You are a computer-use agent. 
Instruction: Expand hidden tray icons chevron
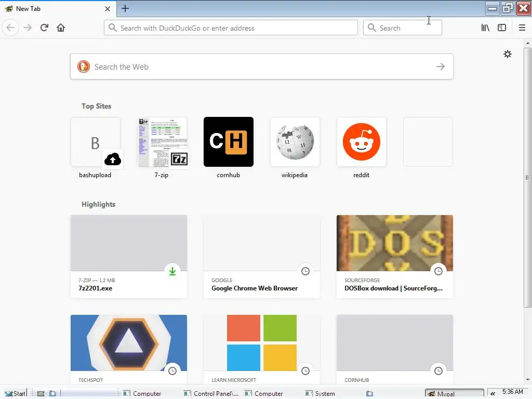coord(493,394)
